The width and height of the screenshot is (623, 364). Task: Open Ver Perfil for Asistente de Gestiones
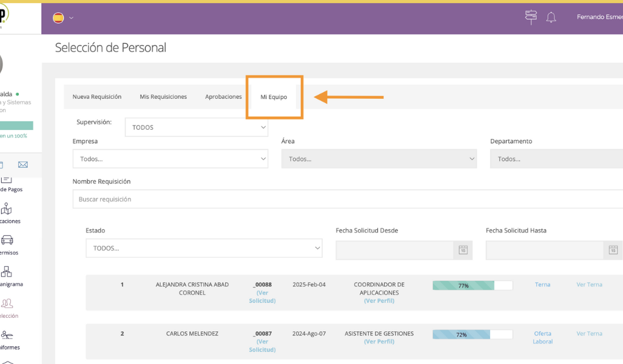(379, 342)
